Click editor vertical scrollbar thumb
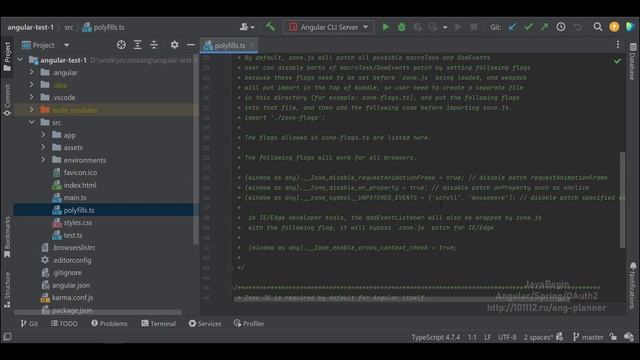This screenshot has height=360, width=640. click(x=622, y=200)
